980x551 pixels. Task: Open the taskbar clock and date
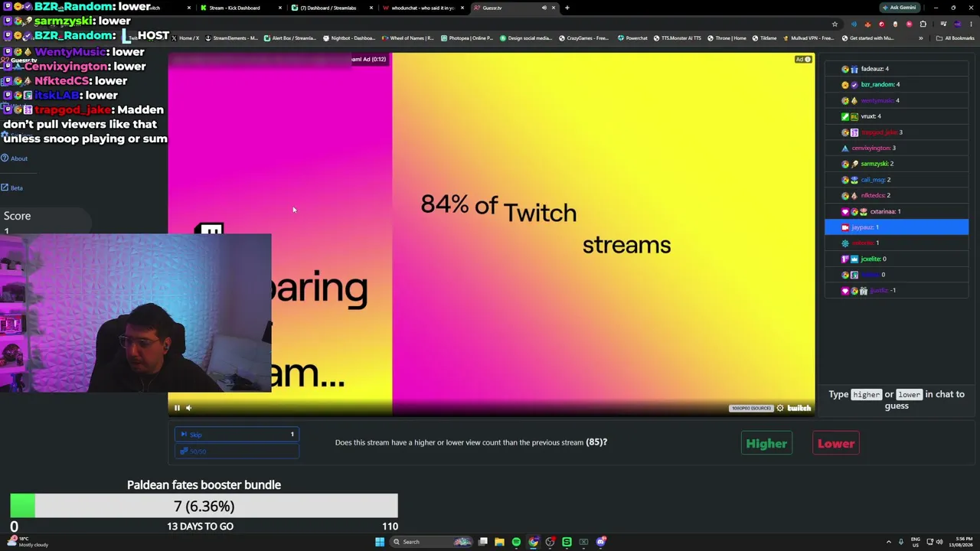961,542
